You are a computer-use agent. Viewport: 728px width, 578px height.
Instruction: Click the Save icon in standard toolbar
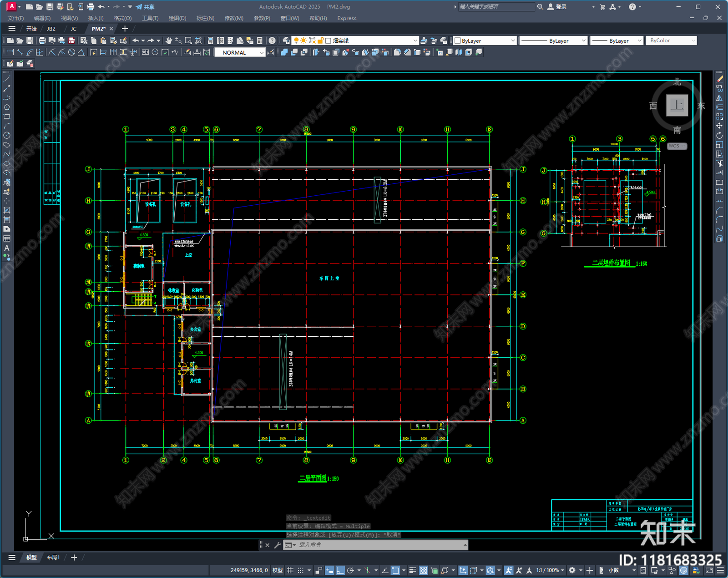tap(30, 41)
